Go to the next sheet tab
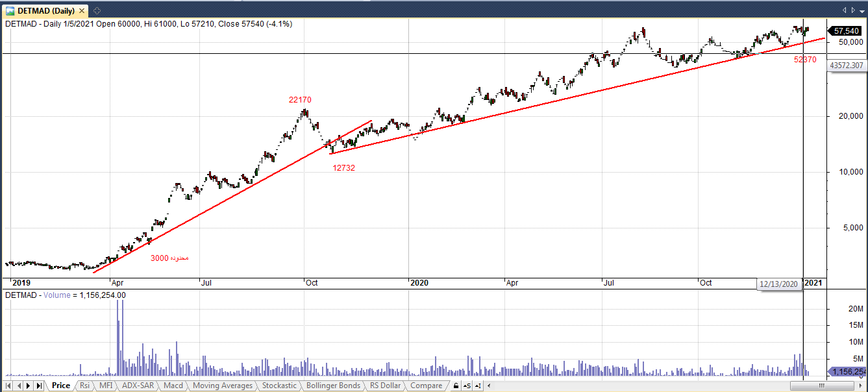The height and width of the screenshot is (392, 868). [29, 386]
